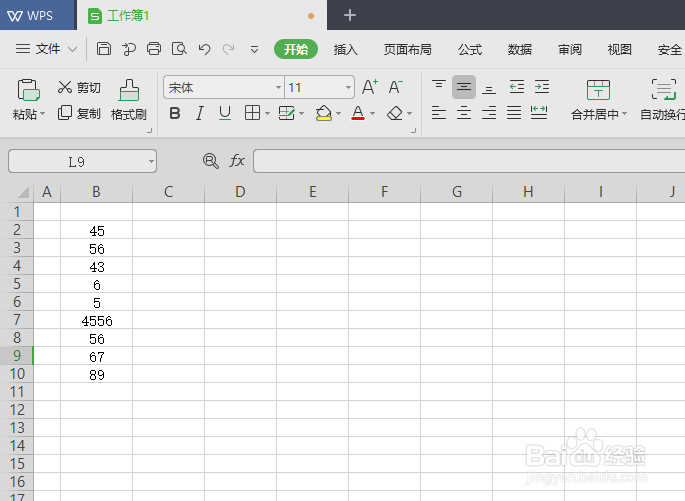685x501 pixels.
Task: Open fill color dropdown arrow
Action: tap(339, 114)
